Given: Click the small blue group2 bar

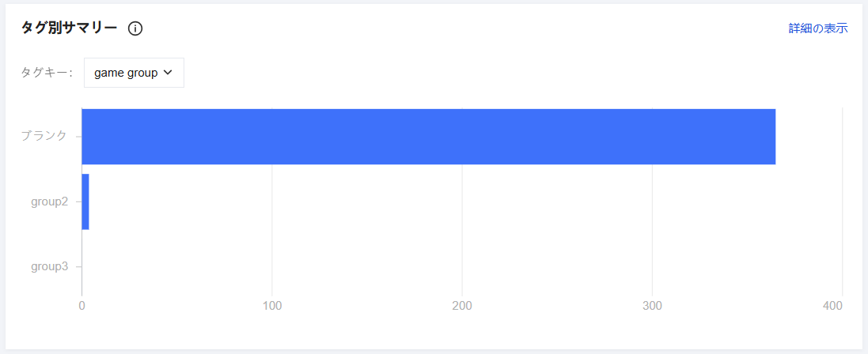Looking at the screenshot, I should (x=85, y=201).
